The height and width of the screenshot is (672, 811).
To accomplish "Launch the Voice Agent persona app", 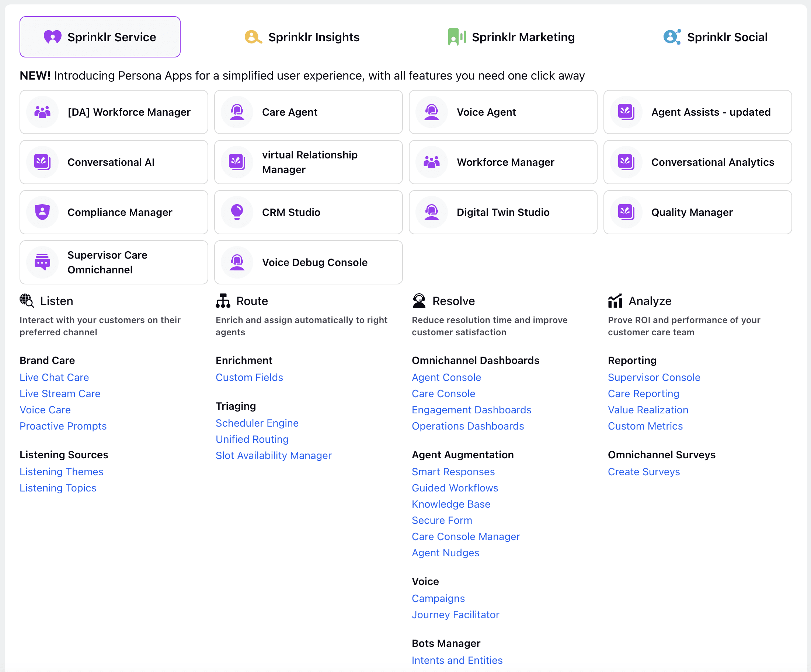I will pyautogui.click(x=503, y=112).
